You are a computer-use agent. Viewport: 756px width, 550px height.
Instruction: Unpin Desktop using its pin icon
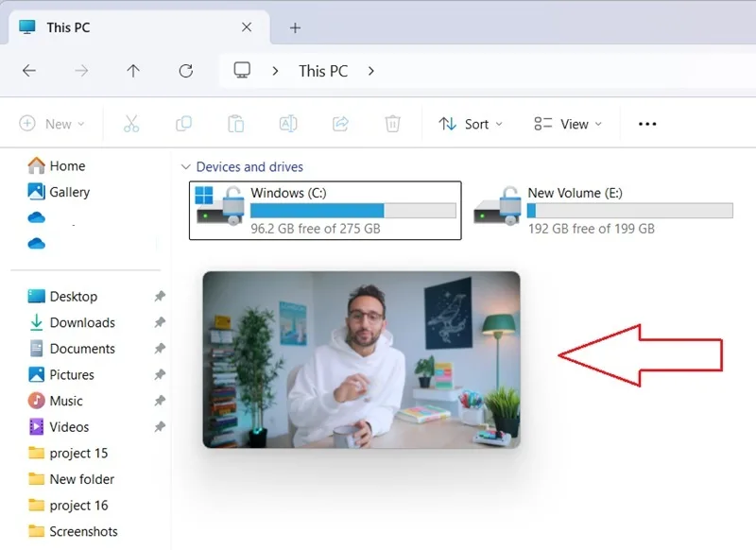tap(160, 296)
